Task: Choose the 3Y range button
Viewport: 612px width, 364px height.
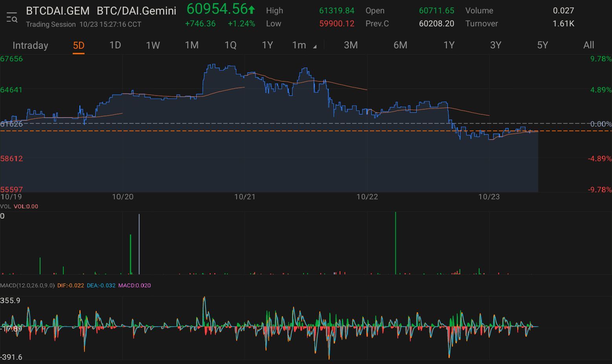Action: (x=496, y=45)
